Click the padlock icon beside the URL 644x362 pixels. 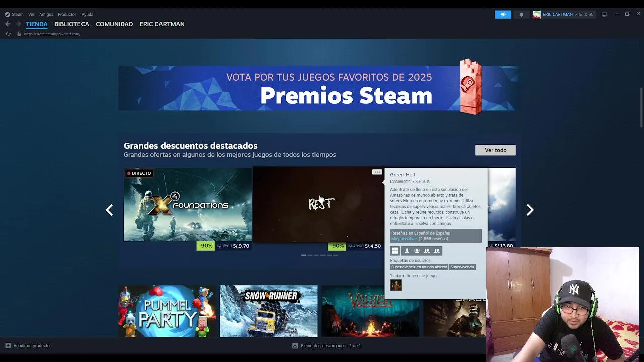[x=19, y=34]
